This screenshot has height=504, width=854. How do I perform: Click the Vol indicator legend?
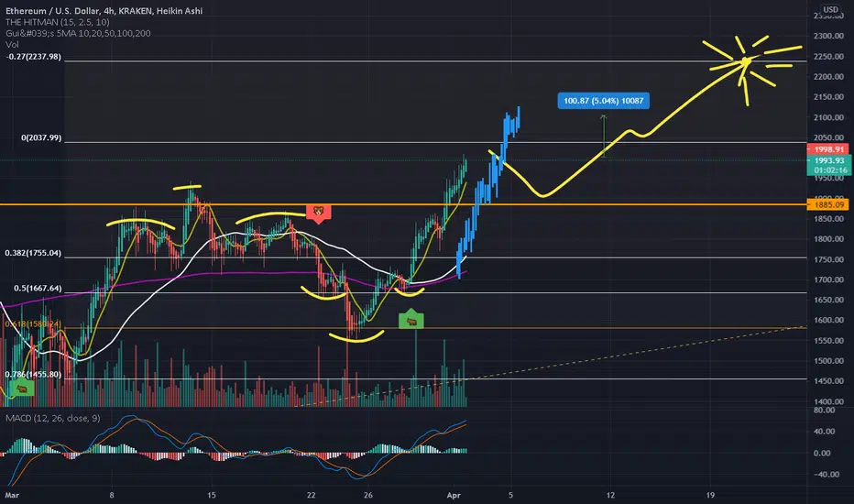point(12,45)
